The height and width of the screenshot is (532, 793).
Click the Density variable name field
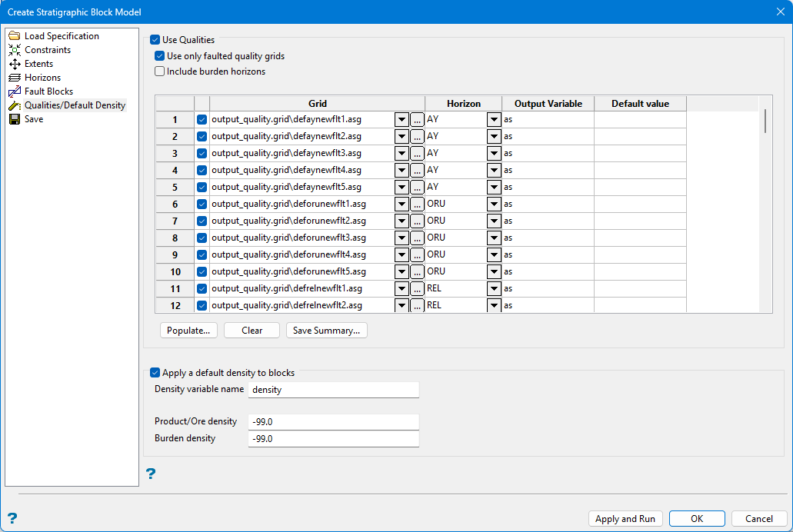point(333,390)
